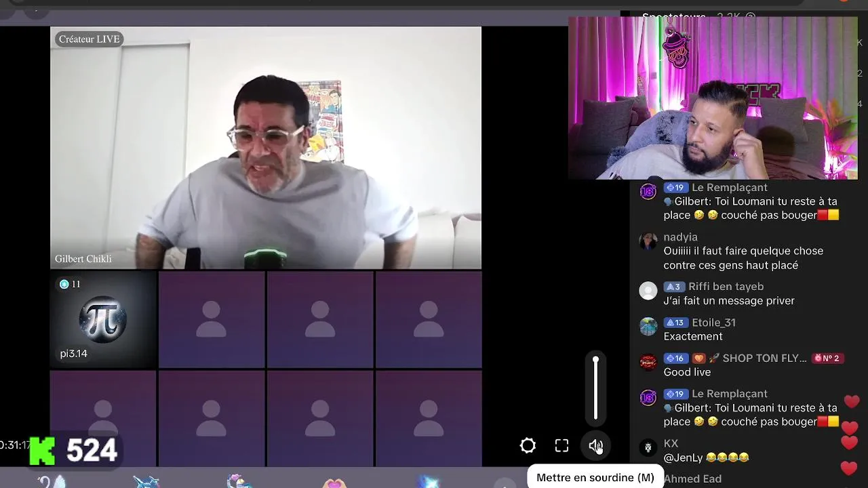Click the level 19 badge below "Good live"
The height and width of the screenshot is (488, 868).
pyautogui.click(x=675, y=394)
